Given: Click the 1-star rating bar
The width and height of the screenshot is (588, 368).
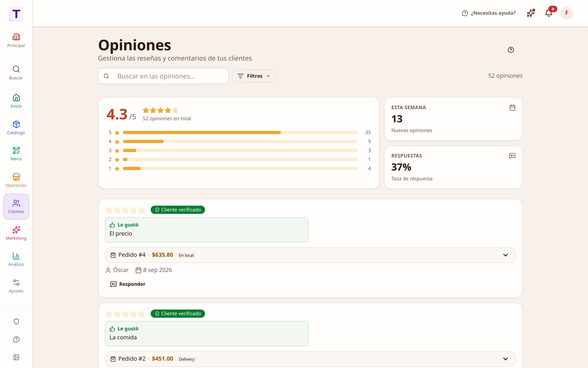Looking at the screenshot, I should (x=240, y=168).
